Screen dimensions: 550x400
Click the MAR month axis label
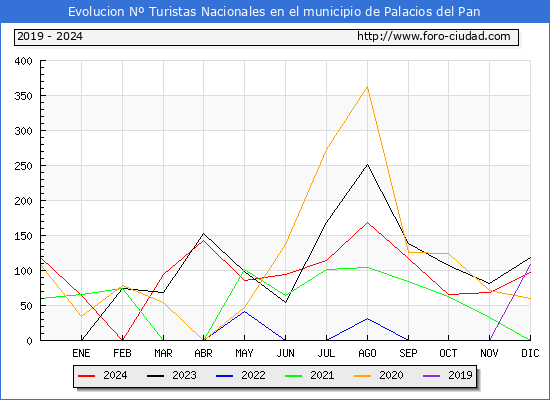(x=163, y=353)
